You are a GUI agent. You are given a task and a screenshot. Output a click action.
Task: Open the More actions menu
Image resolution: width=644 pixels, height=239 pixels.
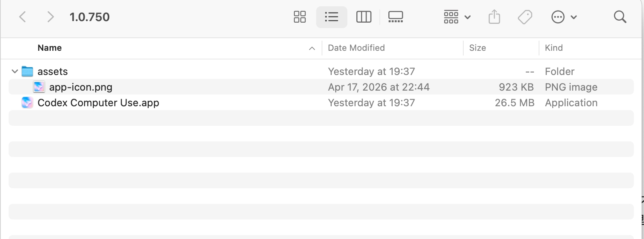click(564, 17)
